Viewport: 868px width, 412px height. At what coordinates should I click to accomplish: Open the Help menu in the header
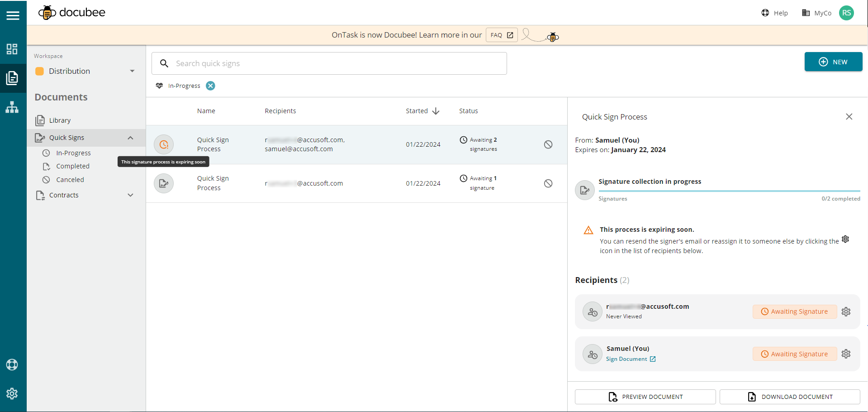774,13
